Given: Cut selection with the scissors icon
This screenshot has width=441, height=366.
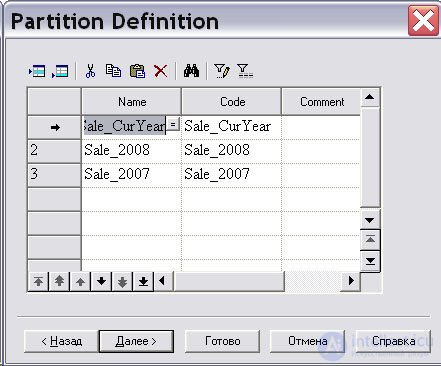Looking at the screenshot, I should (90, 71).
